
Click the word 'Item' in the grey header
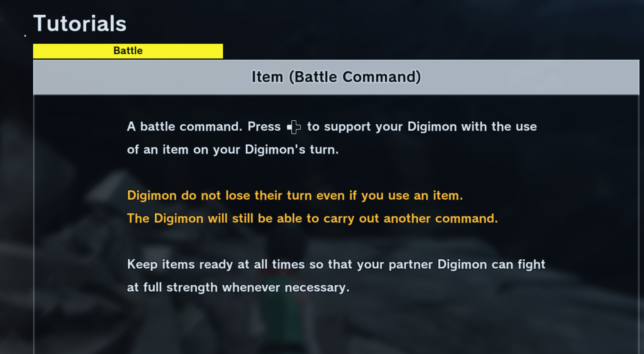[x=267, y=77]
